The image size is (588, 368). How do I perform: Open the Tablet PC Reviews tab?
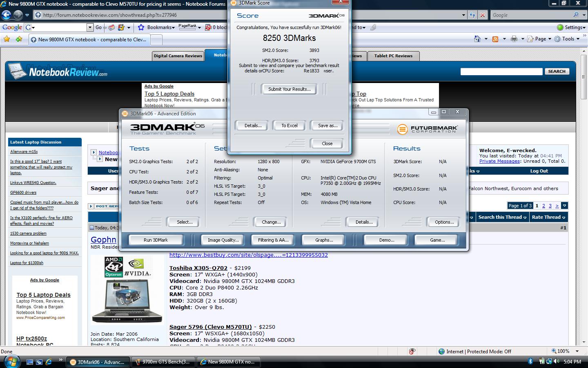pyautogui.click(x=393, y=56)
